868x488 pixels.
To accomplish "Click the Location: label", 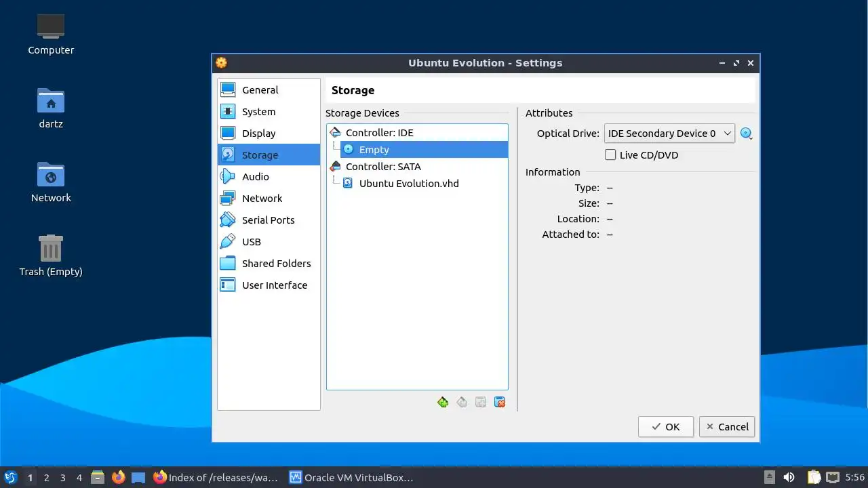I will (578, 219).
